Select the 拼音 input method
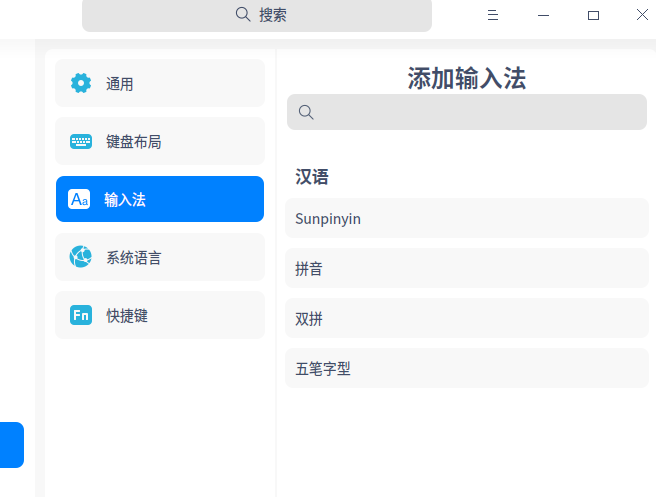Screen dimensions: 656x497 pos(467,268)
